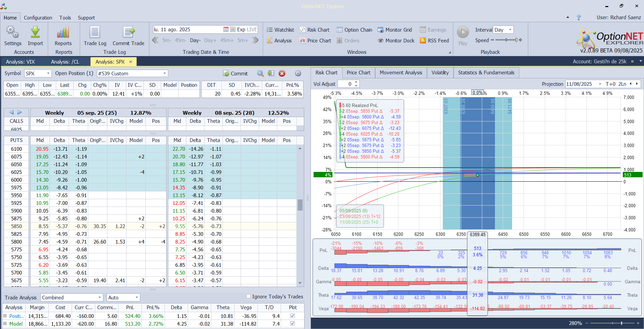Move projection to next step with right arrow
This screenshot has width=644, height=329.
637,84
